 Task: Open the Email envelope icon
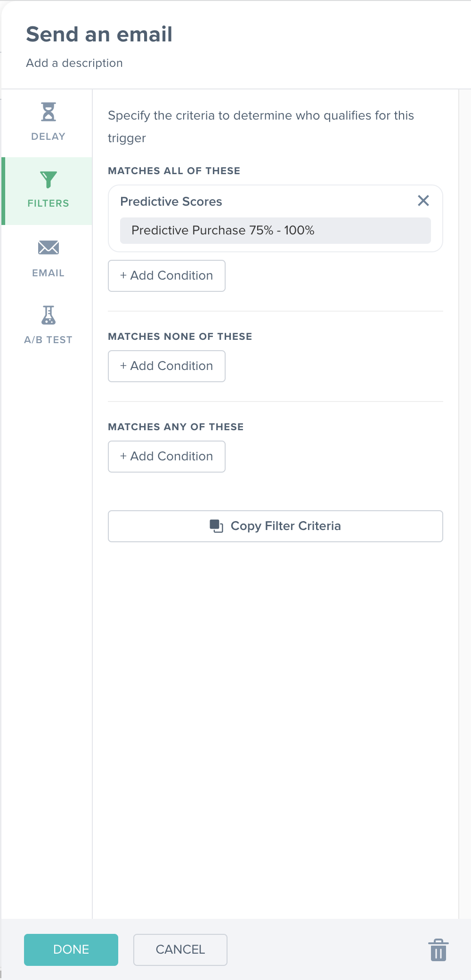[x=49, y=247]
